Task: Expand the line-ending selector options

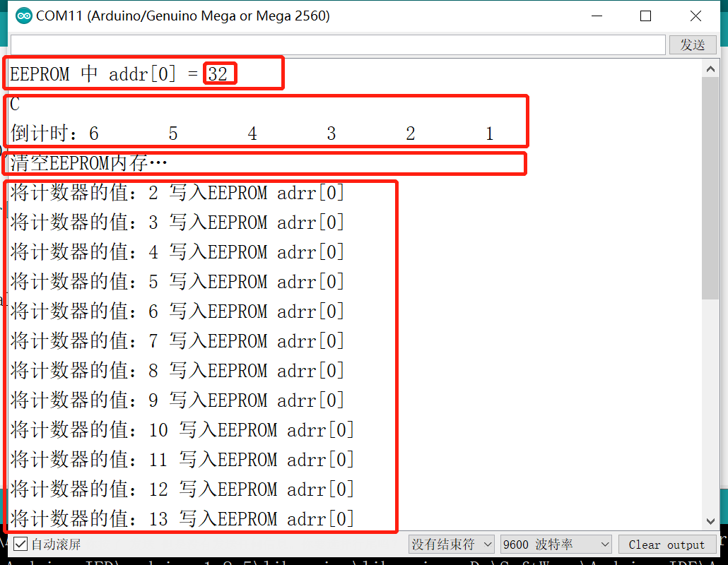Action: click(x=486, y=544)
